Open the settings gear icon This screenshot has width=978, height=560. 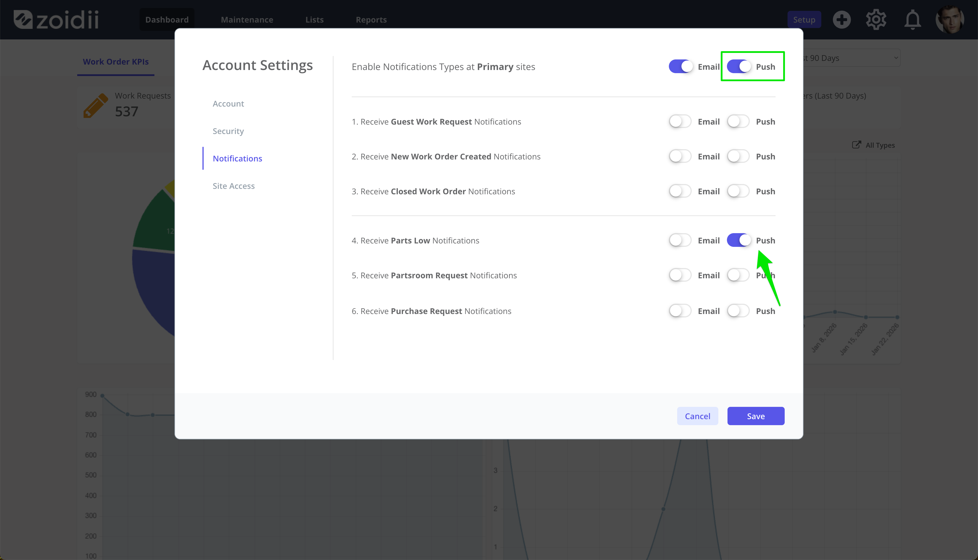click(x=876, y=20)
